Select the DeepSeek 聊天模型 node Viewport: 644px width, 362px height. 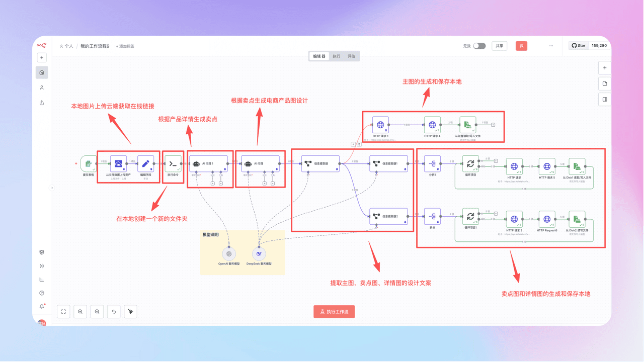[x=259, y=254]
